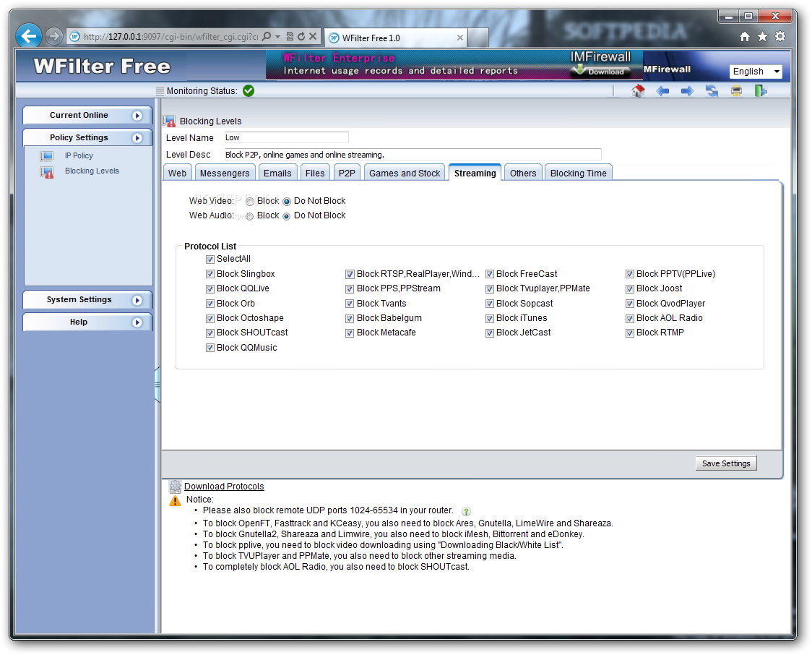Click the Blocking Levels heading icon
812x655 pixels.
pyautogui.click(x=170, y=121)
